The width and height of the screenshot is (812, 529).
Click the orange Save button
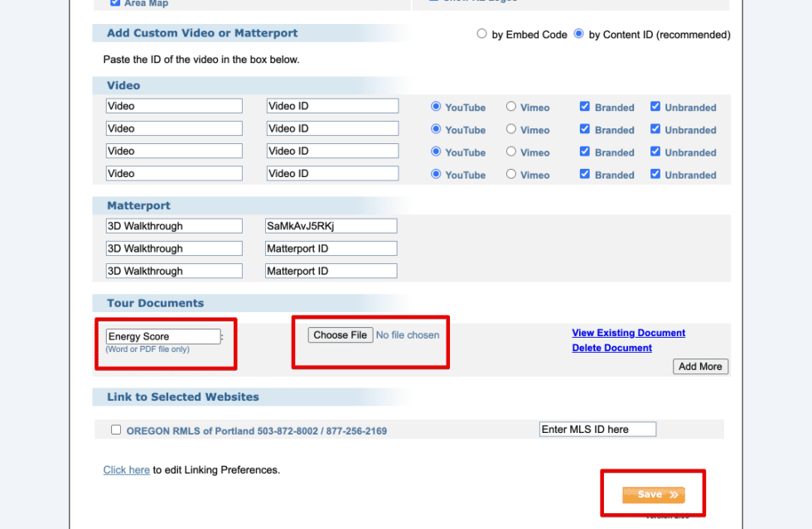(653, 494)
